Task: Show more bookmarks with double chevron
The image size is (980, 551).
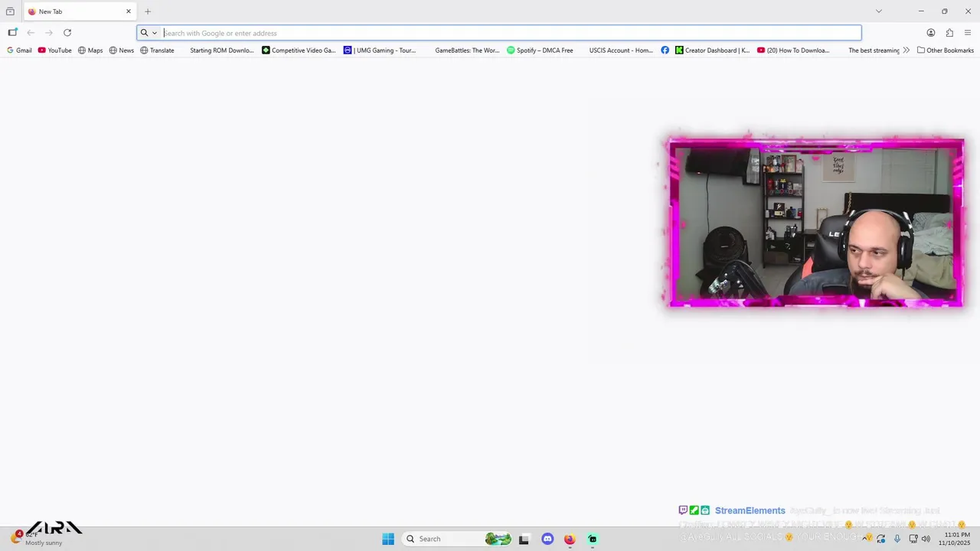Action: (906, 51)
